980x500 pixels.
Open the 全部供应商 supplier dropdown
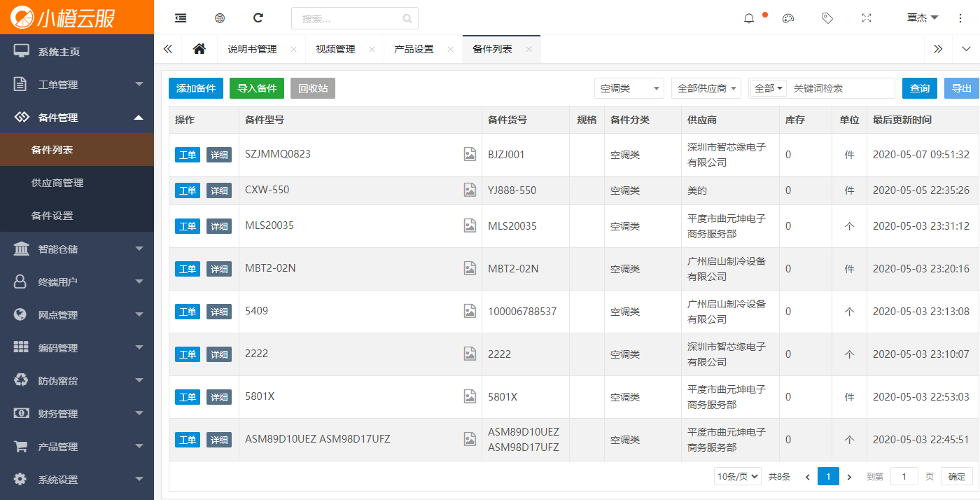click(x=706, y=88)
